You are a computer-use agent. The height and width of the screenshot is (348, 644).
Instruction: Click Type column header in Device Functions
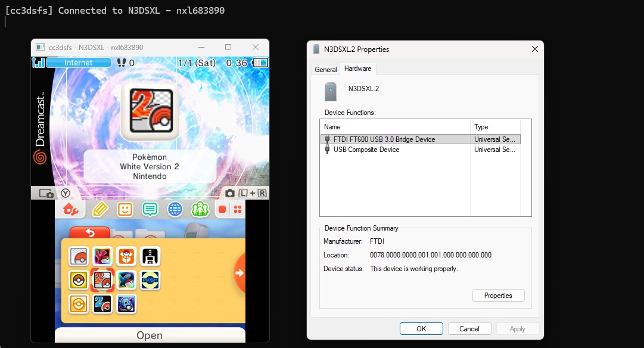pos(495,126)
